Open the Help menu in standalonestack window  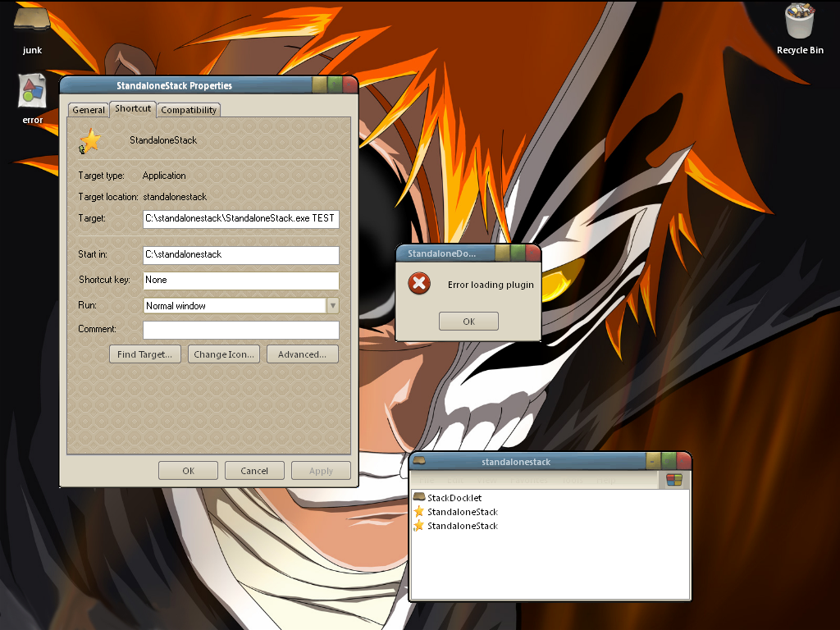pos(606,480)
